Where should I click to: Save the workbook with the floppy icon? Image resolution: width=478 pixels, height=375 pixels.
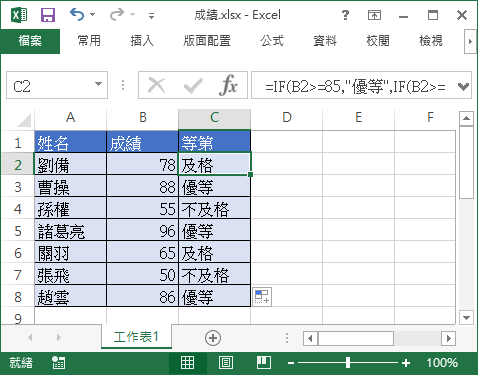click(x=48, y=15)
